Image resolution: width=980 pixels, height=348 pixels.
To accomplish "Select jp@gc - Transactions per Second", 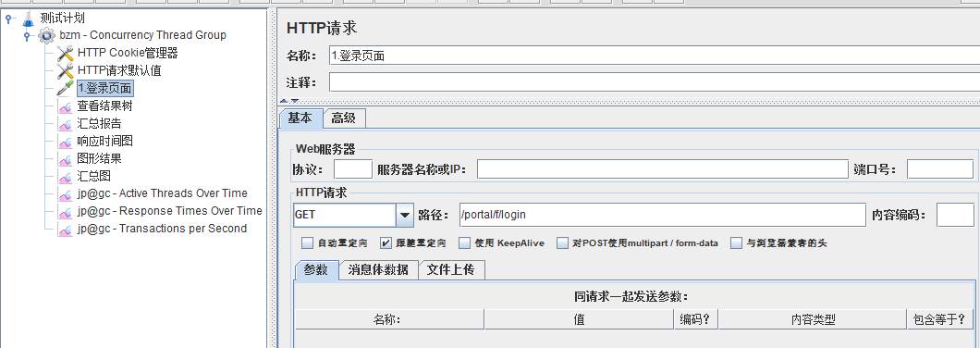I will coord(163,229).
